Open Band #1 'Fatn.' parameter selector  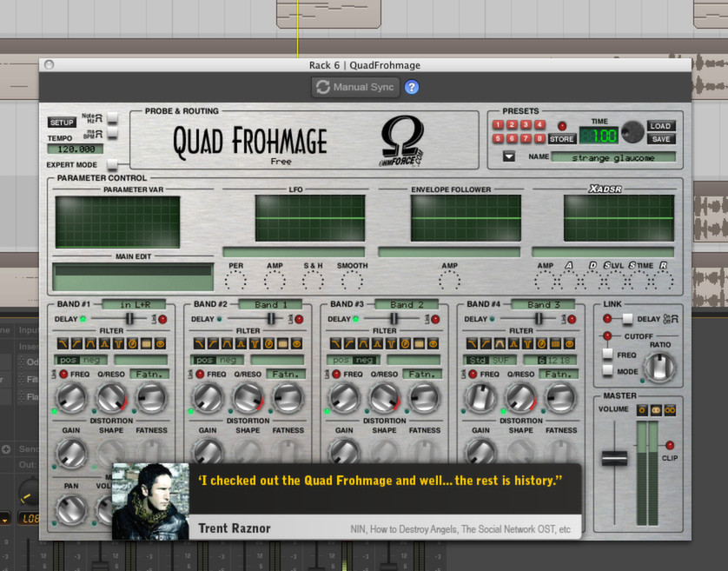(x=149, y=374)
